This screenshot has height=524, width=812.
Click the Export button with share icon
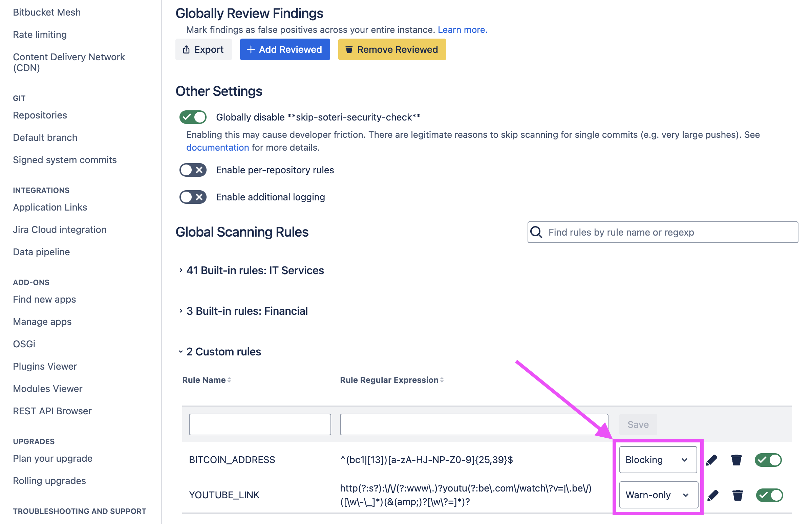click(204, 50)
